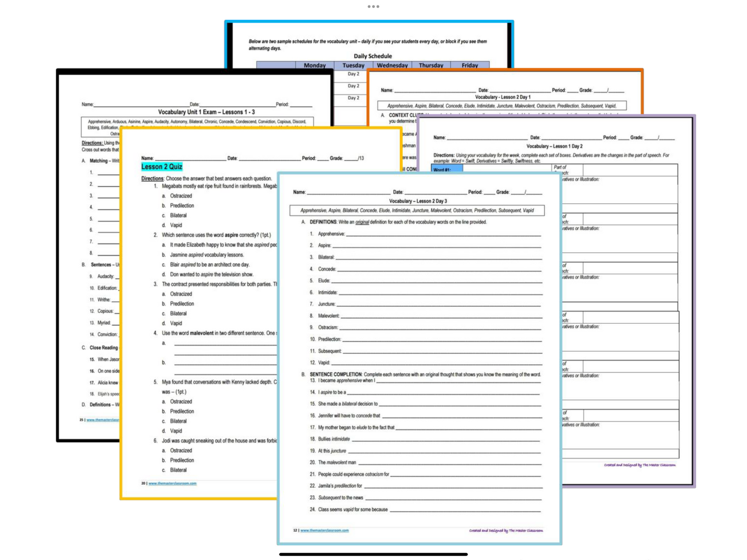Tap the three-dot multitasking icon at top
This screenshot has width=747, height=560.
coord(373,6)
